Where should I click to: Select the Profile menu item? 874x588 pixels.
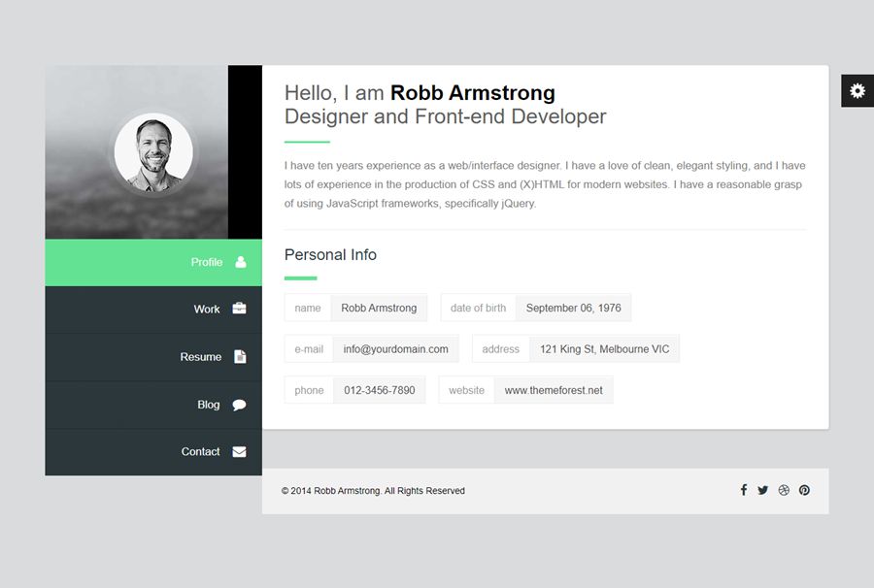pyautogui.click(x=206, y=262)
